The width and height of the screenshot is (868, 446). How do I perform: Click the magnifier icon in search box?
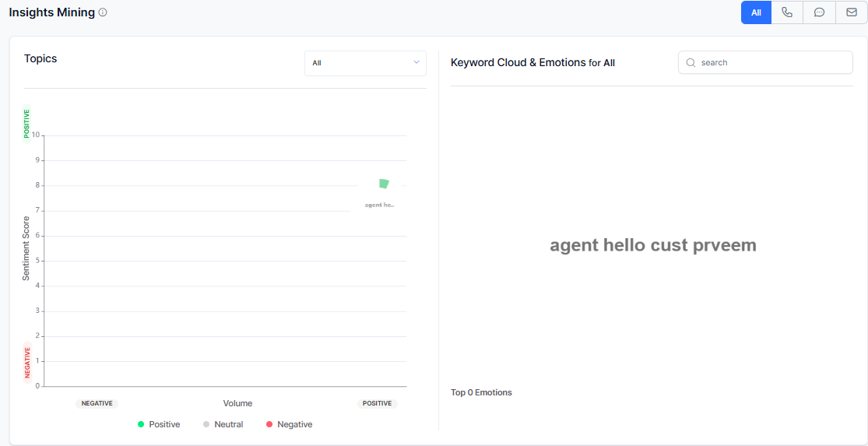[x=691, y=62]
